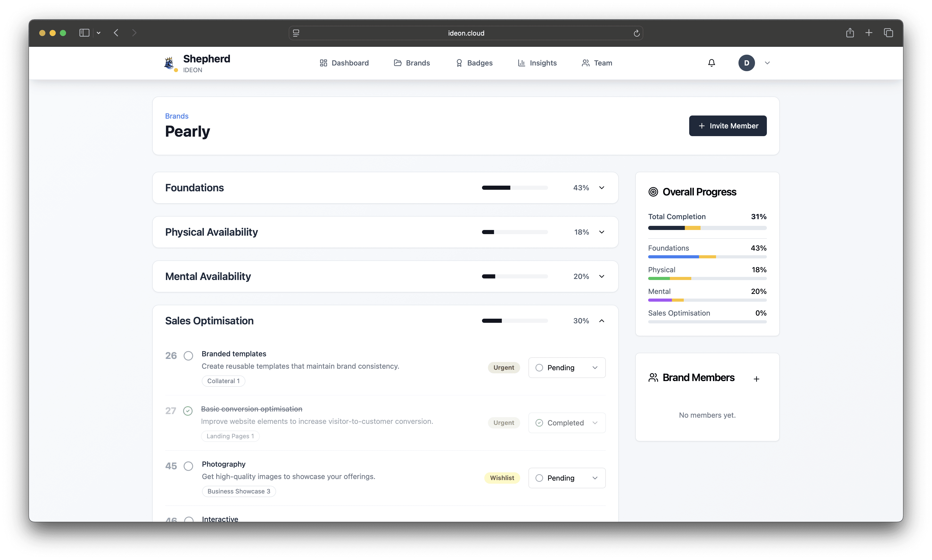Click the Safari sidebar toggle icon
Viewport: 932px width, 560px height.
click(x=84, y=33)
